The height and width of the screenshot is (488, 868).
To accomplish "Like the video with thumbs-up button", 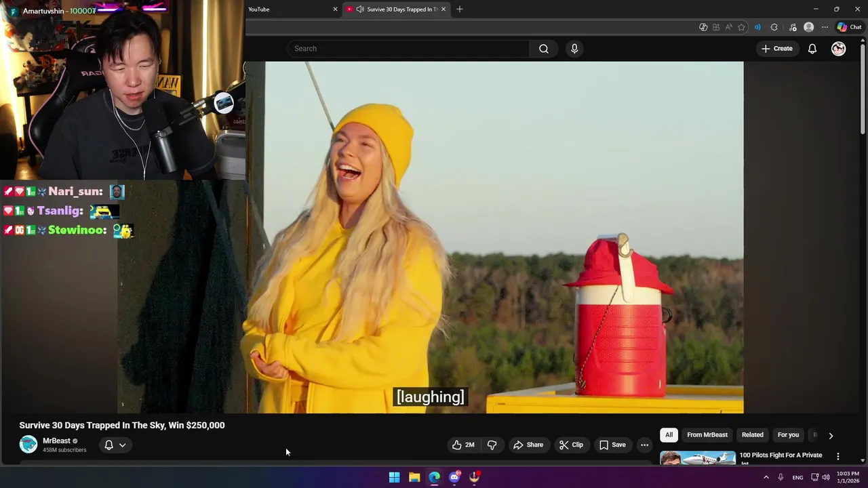I will pos(464,445).
